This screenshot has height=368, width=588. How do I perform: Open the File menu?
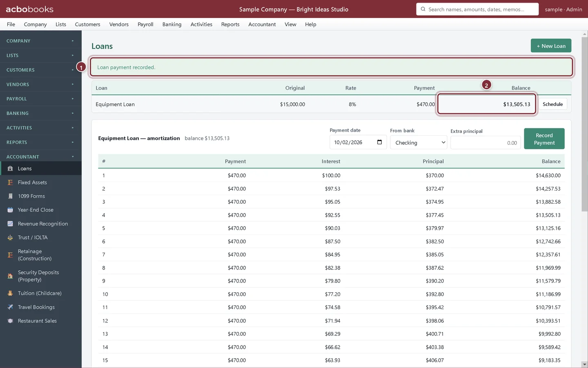[11, 24]
